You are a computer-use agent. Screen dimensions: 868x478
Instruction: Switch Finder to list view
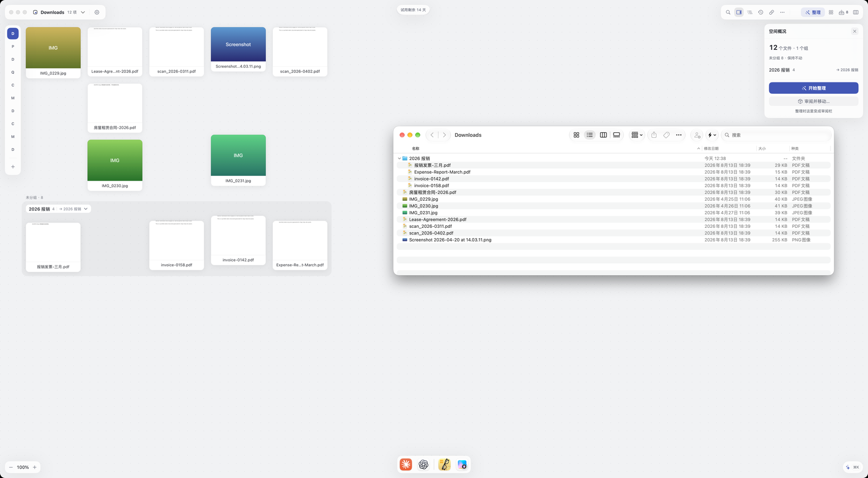pyautogui.click(x=590, y=135)
